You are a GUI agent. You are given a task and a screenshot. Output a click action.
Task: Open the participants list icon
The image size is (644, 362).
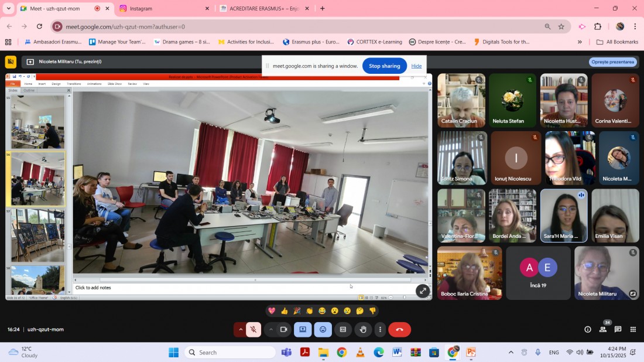pyautogui.click(x=603, y=330)
